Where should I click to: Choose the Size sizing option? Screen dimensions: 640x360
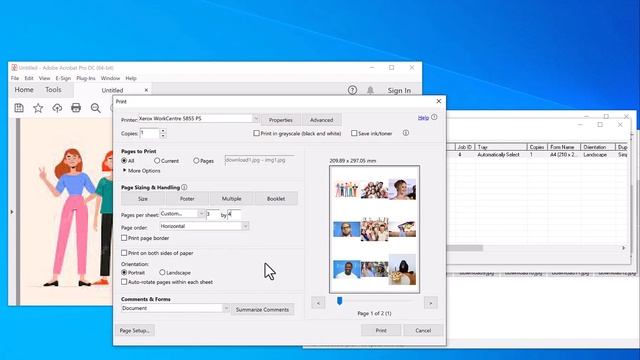point(143,199)
